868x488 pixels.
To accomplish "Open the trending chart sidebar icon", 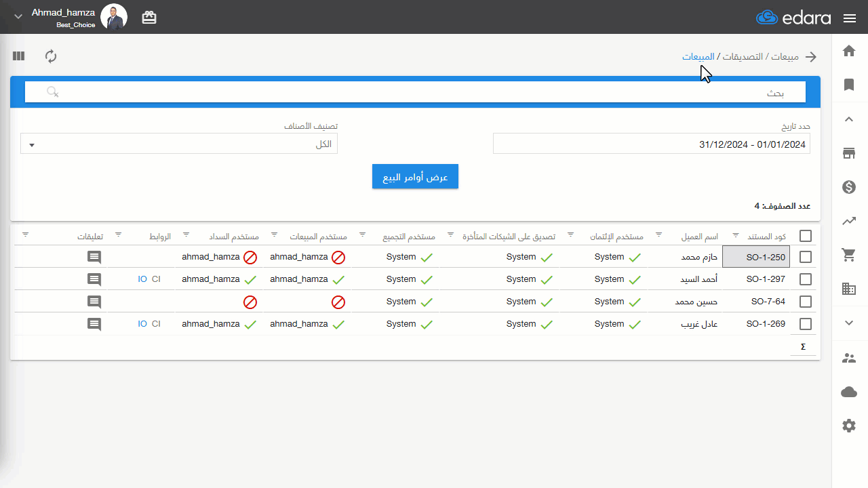I will click(849, 221).
